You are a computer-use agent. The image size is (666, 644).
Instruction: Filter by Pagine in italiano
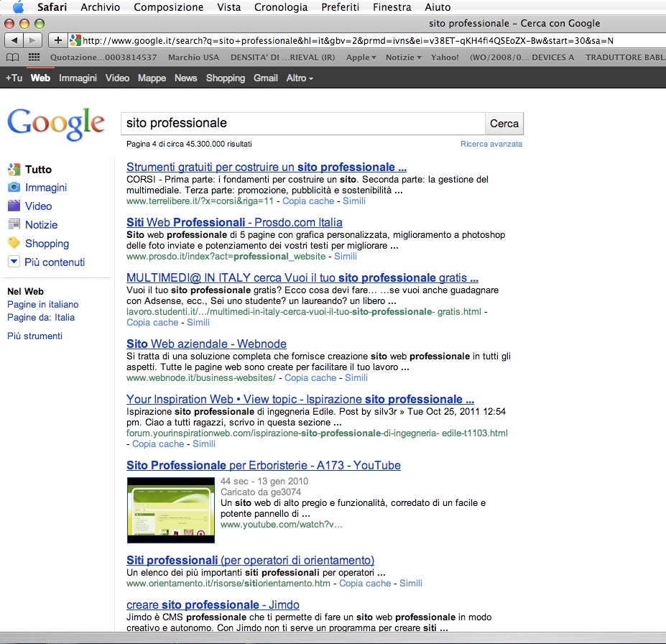43,305
